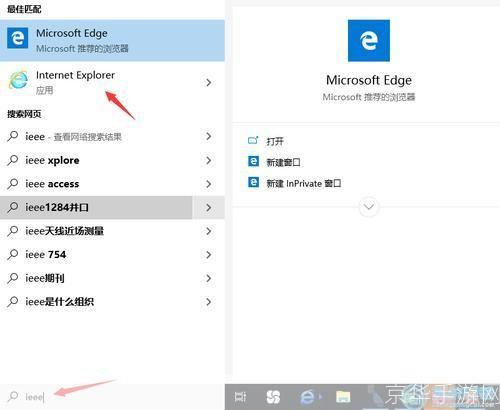500x410 pixels.
Task: Expand 'ieee天线近场测量' suggestion chevron
Action: [x=209, y=231]
